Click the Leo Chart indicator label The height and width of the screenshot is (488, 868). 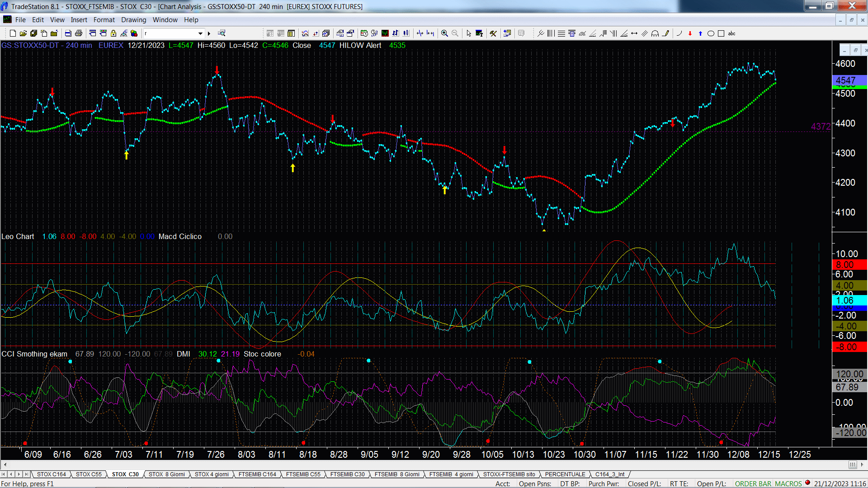pyautogui.click(x=18, y=237)
